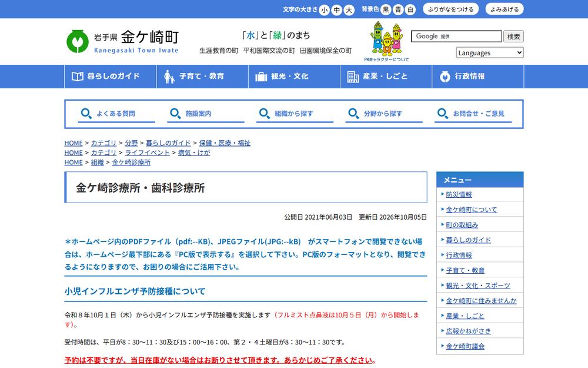Open 広報かねがさき in side menu
Image resolution: width=588 pixels, height=368 pixels.
pyautogui.click(x=469, y=331)
